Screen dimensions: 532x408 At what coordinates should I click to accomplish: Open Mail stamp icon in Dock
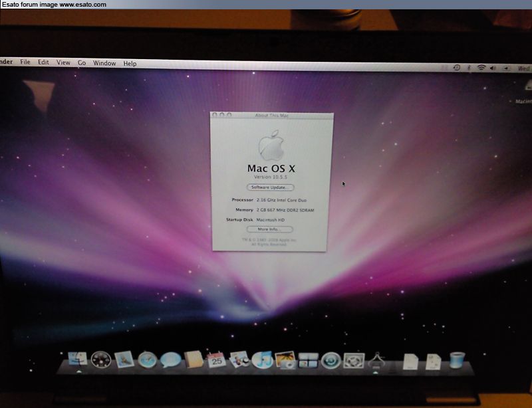[x=124, y=359]
